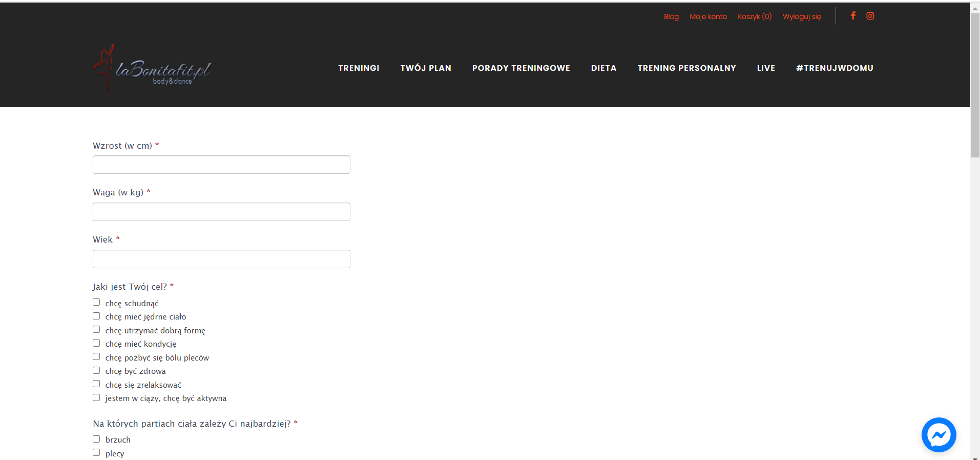Click the page's vertical scrollbar thumb
This screenshot has width=980, height=460.
tap(975, 85)
